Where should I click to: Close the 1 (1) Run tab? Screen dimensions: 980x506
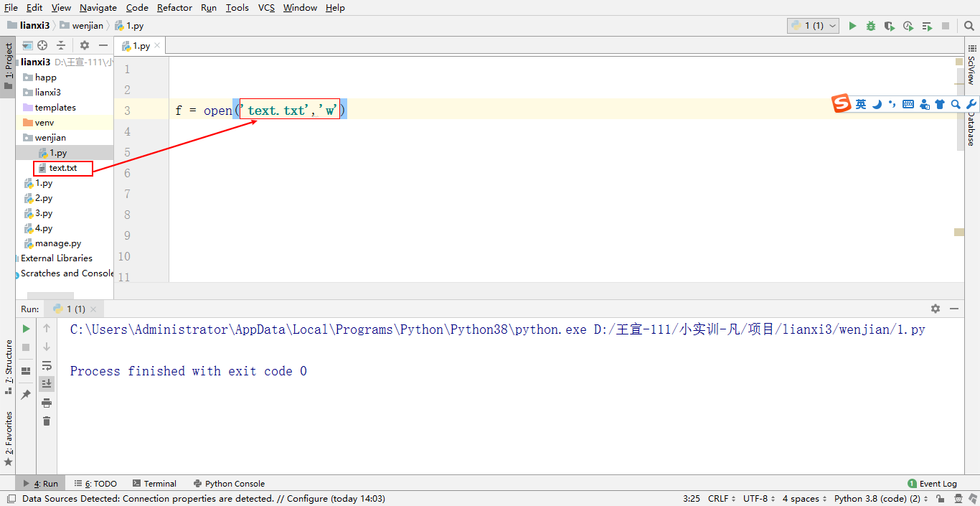pos(93,309)
